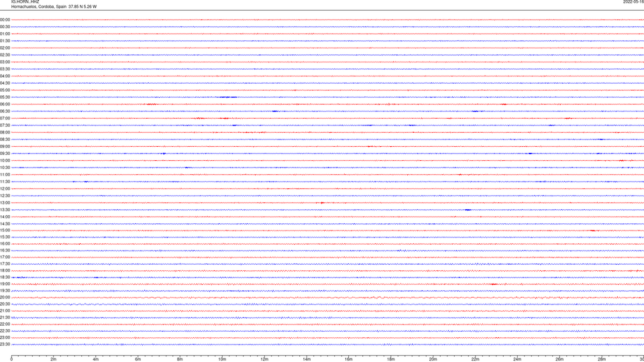Select the 11:30 trace time label

(5, 182)
